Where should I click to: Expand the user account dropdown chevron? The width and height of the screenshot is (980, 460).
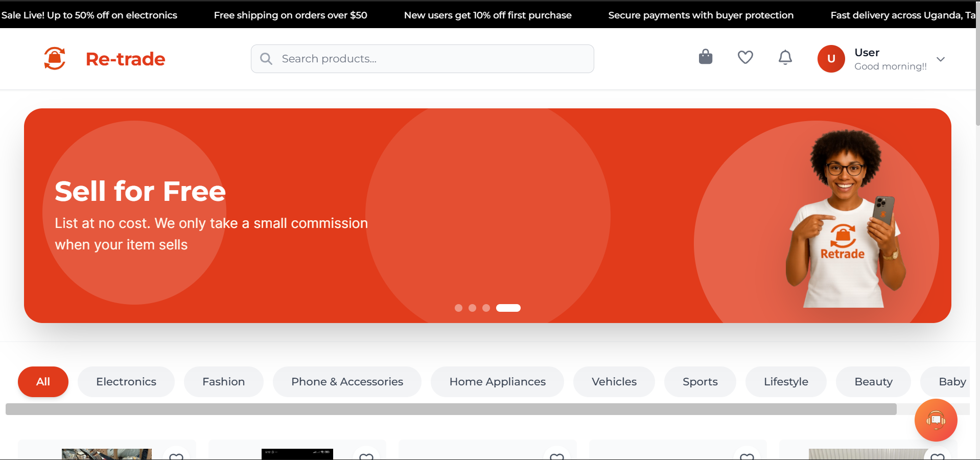click(940, 59)
